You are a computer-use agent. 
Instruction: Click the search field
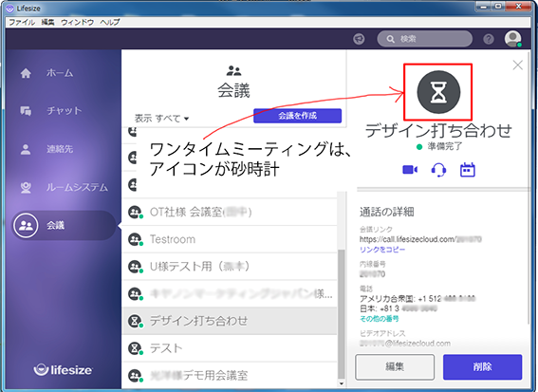[x=424, y=39]
